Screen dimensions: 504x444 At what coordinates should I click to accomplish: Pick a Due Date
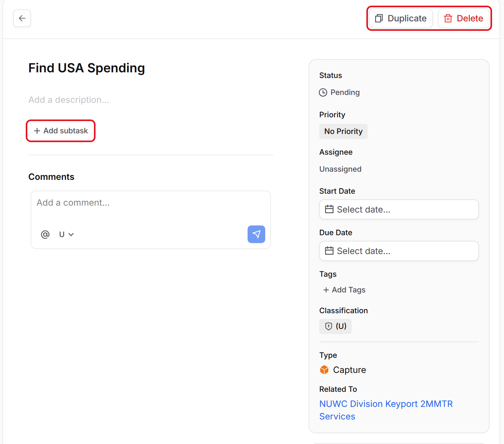(399, 251)
